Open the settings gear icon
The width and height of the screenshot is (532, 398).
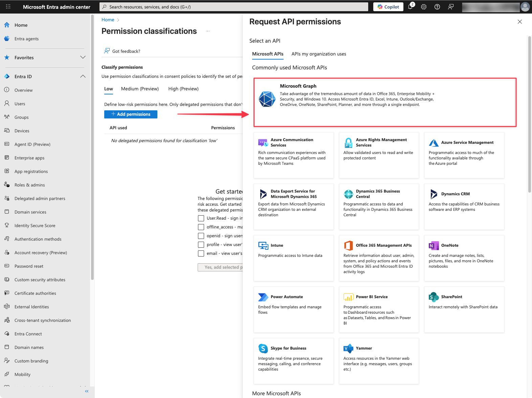coord(424,7)
